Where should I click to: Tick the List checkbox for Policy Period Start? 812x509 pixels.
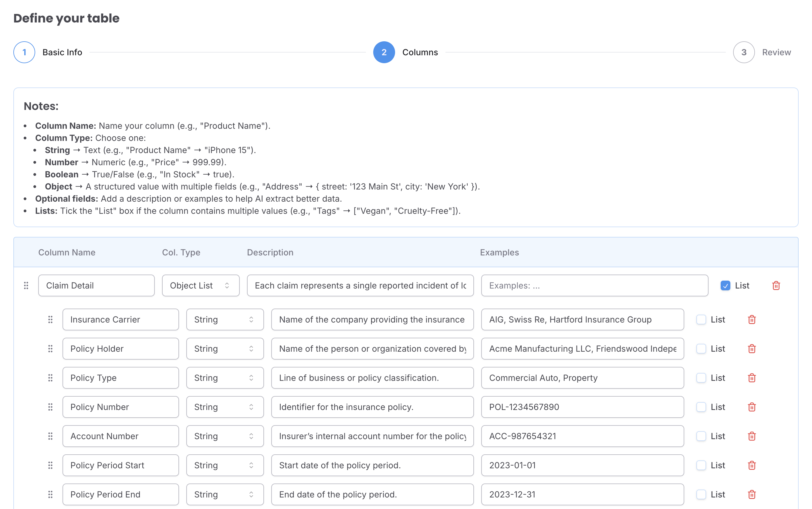(x=701, y=465)
